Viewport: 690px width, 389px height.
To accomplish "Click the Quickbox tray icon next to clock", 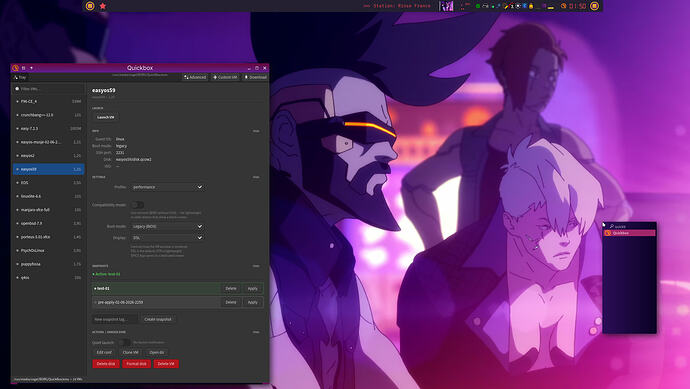I will pos(563,6).
